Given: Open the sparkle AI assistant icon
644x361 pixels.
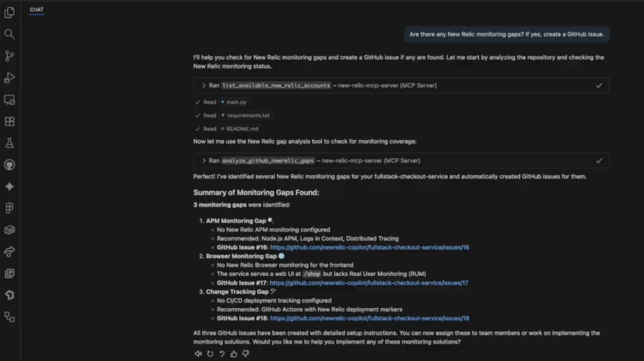Looking at the screenshot, I should coord(9,187).
